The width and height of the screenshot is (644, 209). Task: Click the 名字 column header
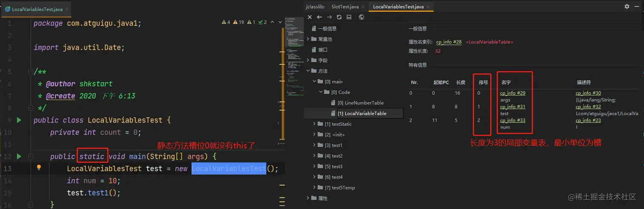506,82
